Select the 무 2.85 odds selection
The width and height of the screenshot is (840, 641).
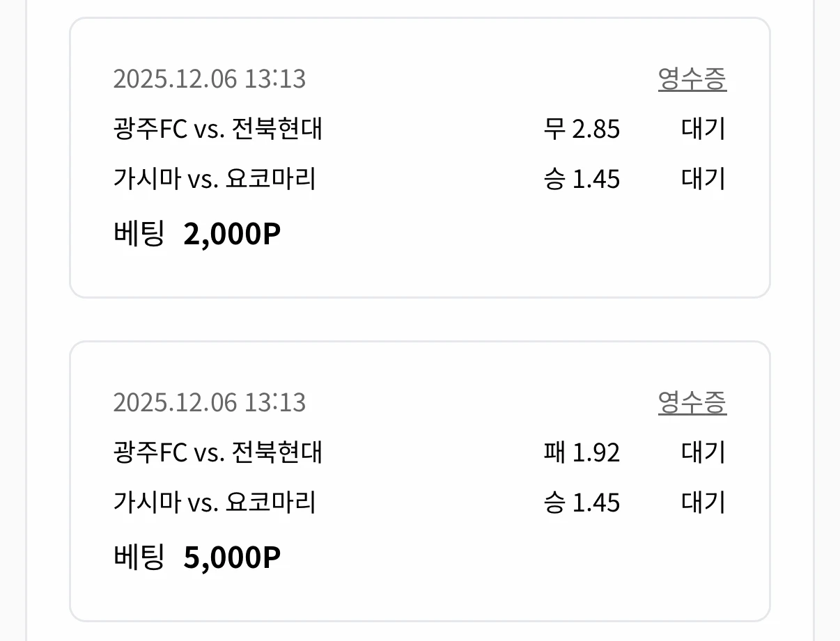582,129
